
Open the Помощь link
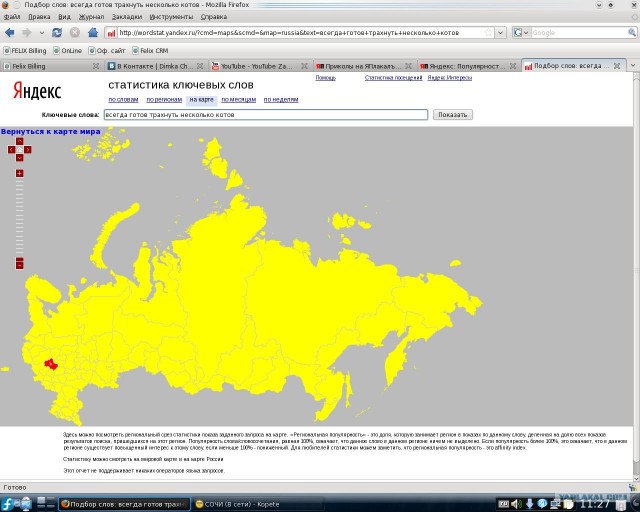pyautogui.click(x=325, y=78)
